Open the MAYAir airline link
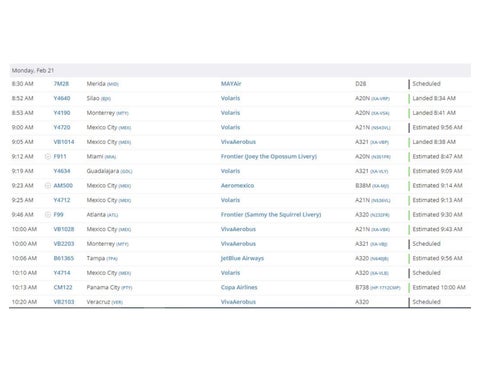 point(231,84)
